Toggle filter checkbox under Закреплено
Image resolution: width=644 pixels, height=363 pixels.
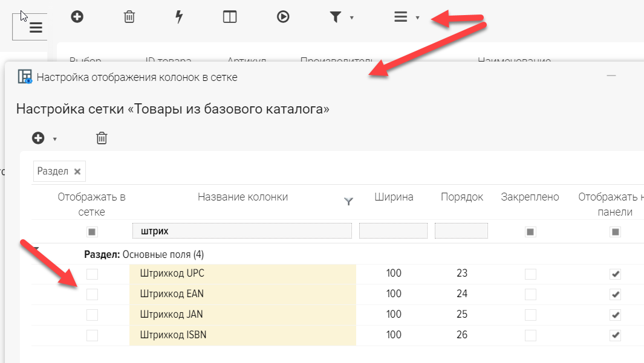530,232
